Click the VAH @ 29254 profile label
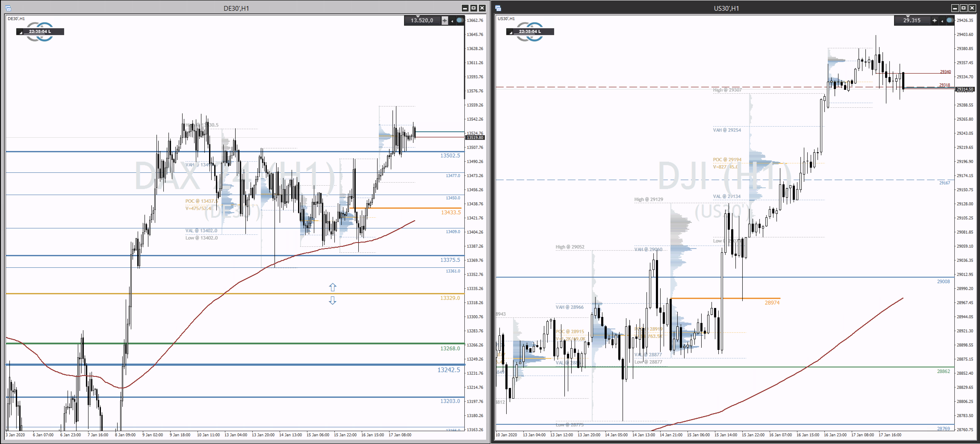This screenshot has height=444, width=980. [727, 130]
